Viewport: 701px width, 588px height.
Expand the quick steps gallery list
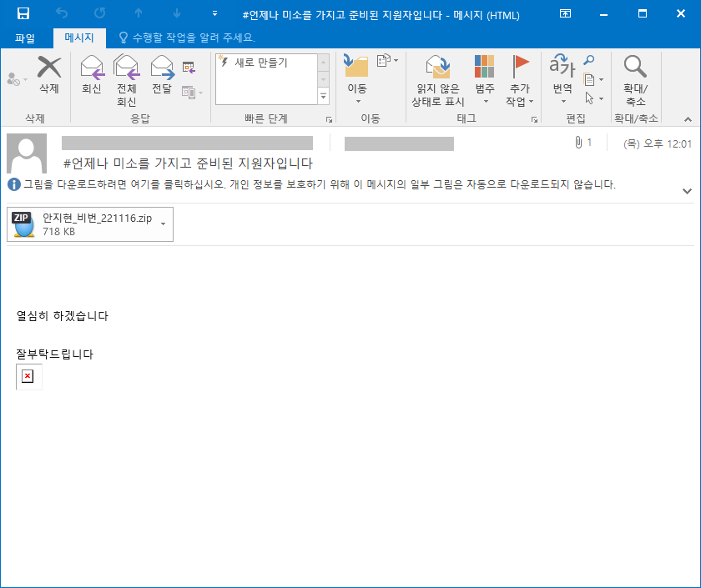click(x=323, y=97)
